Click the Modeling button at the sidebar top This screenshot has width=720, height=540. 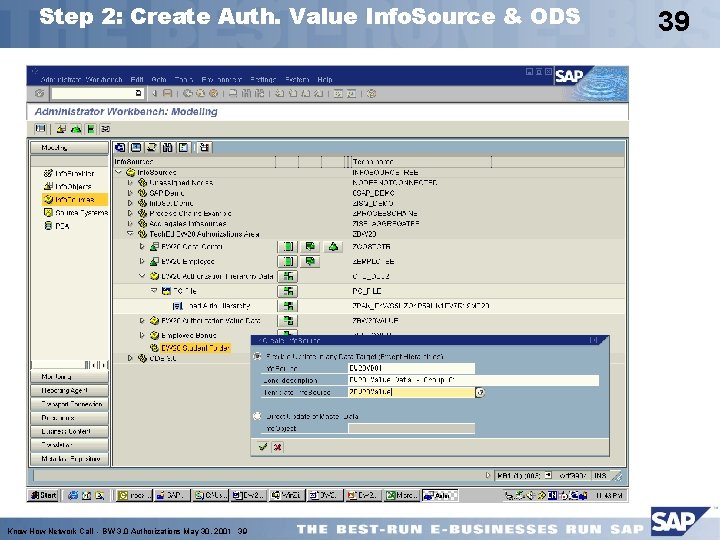[x=69, y=147]
